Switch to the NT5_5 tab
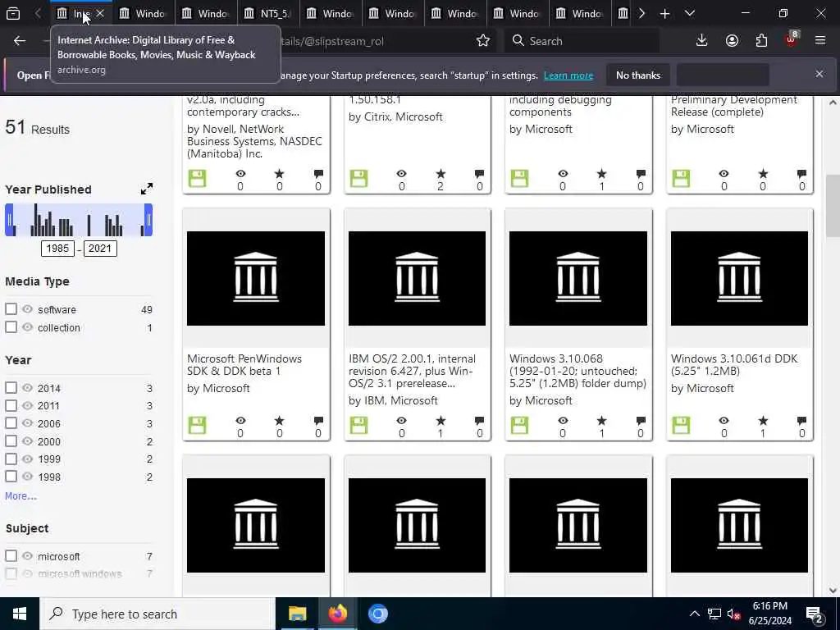The width and height of the screenshot is (840, 630). (268, 13)
